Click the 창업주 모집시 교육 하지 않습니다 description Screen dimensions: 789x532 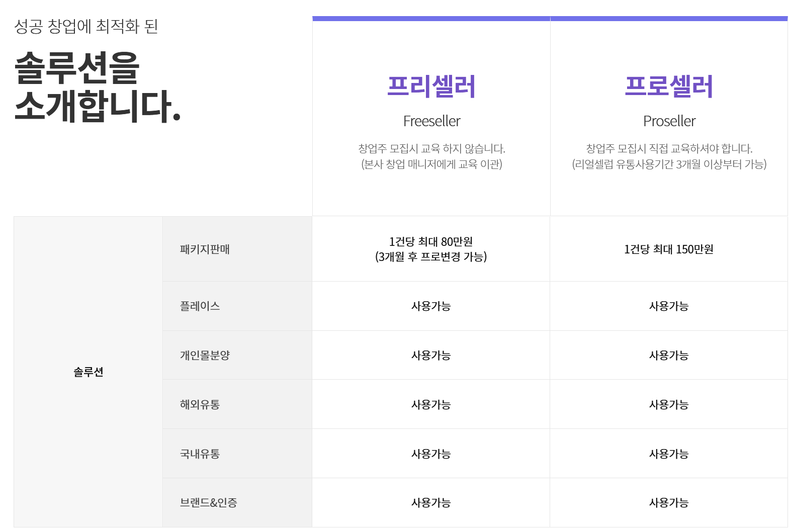[431, 149]
